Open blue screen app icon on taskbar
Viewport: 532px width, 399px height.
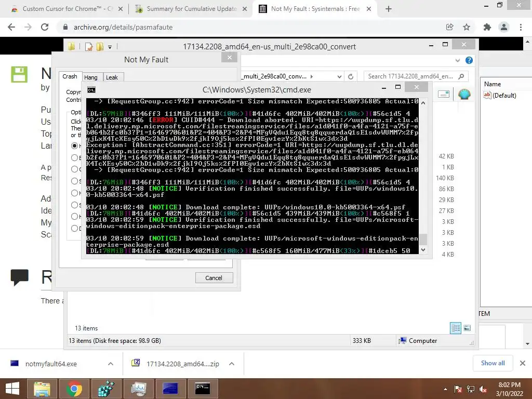click(x=170, y=389)
